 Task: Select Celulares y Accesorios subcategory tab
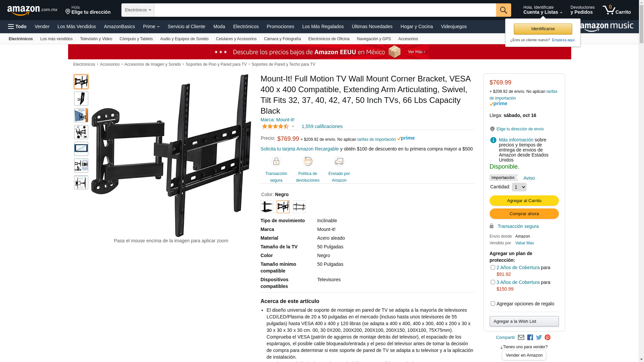click(x=236, y=39)
